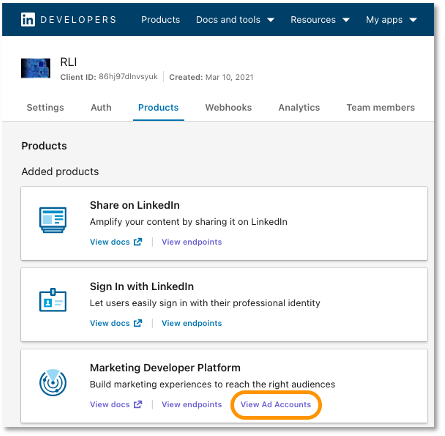Open View endpoints for Share on LinkedIn

[x=192, y=242]
